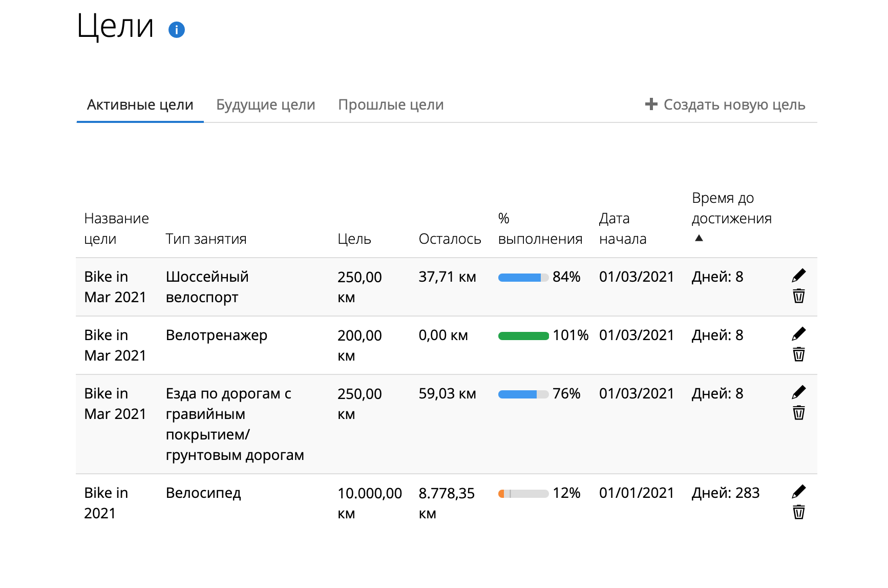Click the plus icon to create goal

[651, 104]
